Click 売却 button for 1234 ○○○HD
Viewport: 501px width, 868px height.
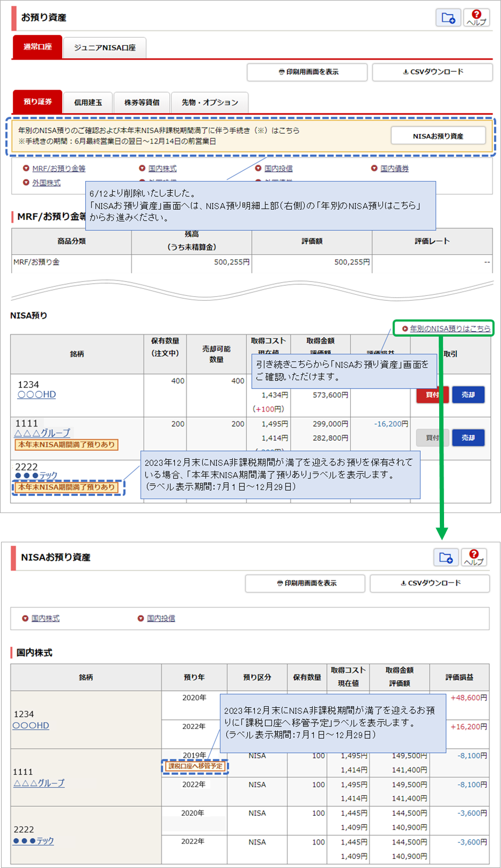tap(468, 395)
